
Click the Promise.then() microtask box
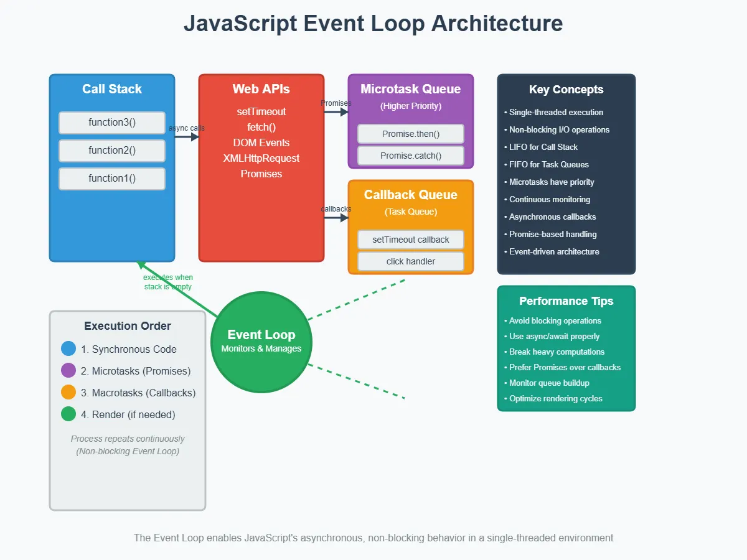(x=411, y=134)
